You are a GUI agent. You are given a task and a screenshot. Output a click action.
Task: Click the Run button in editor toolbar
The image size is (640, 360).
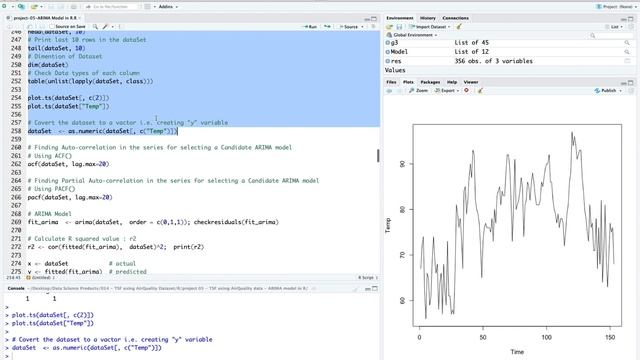pyautogui.click(x=310, y=27)
